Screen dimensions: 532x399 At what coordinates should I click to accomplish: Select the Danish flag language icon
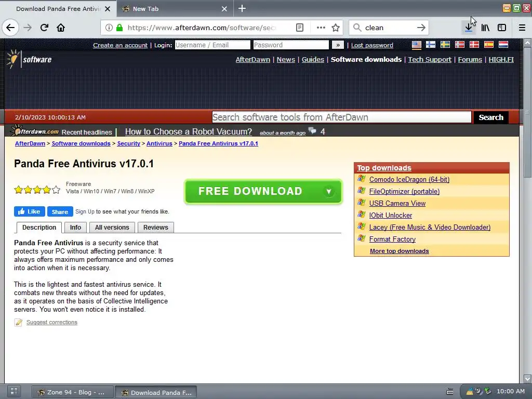click(x=474, y=45)
